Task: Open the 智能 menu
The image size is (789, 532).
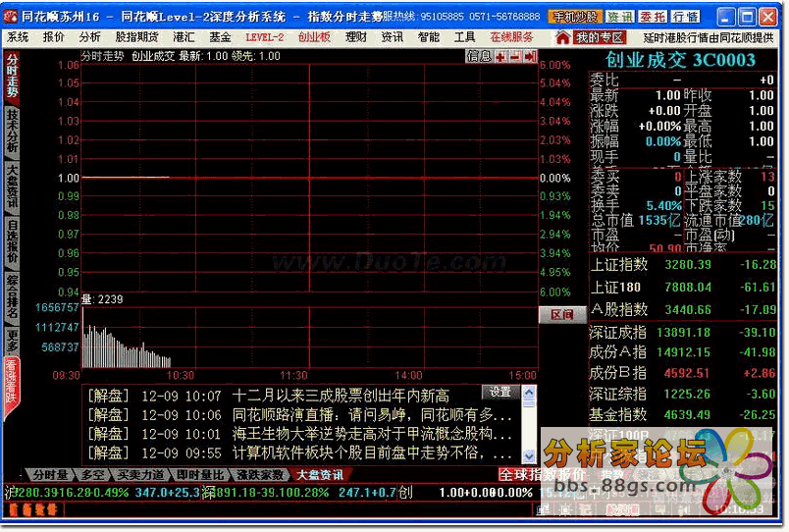Action: click(428, 37)
